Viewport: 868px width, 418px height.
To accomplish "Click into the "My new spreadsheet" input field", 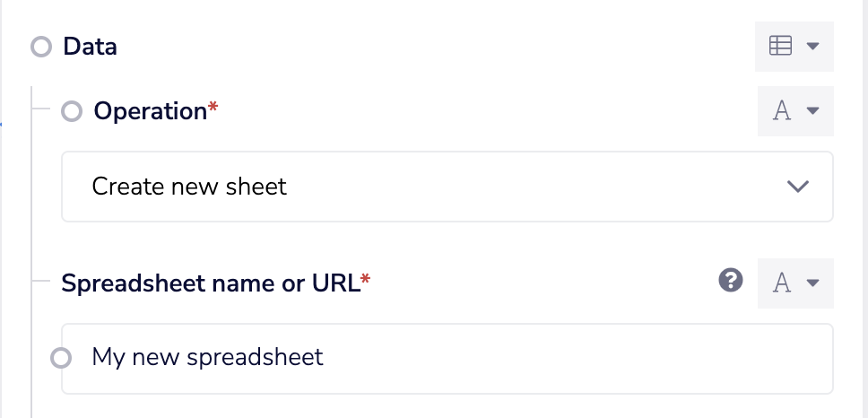I will (447, 358).
